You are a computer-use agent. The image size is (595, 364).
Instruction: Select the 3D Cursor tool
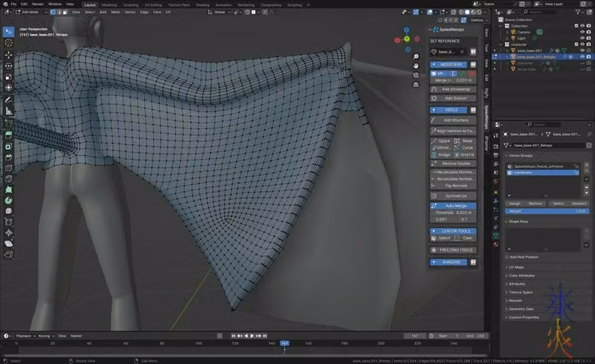pos(9,43)
